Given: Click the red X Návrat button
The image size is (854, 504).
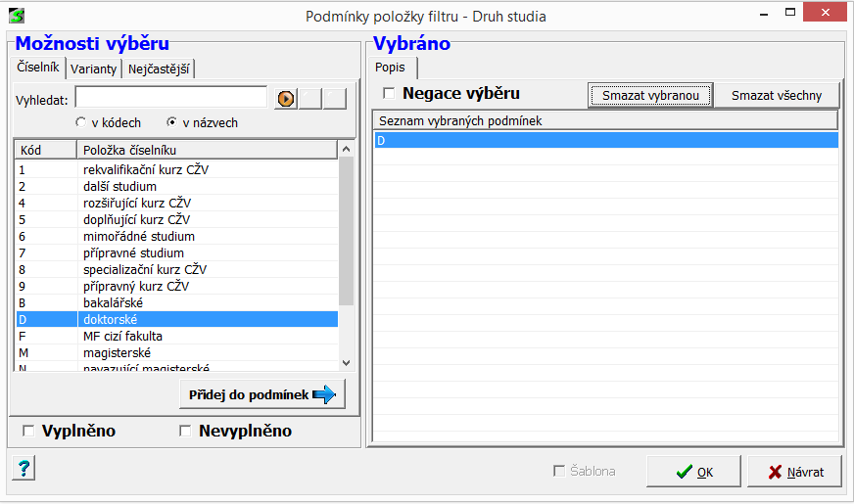Looking at the screenshot, I should pyautogui.click(x=793, y=472).
